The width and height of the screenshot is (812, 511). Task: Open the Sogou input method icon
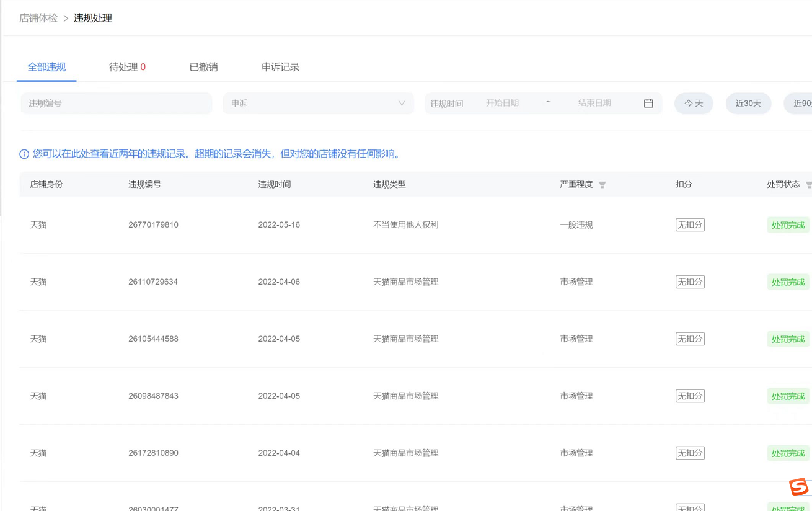798,487
